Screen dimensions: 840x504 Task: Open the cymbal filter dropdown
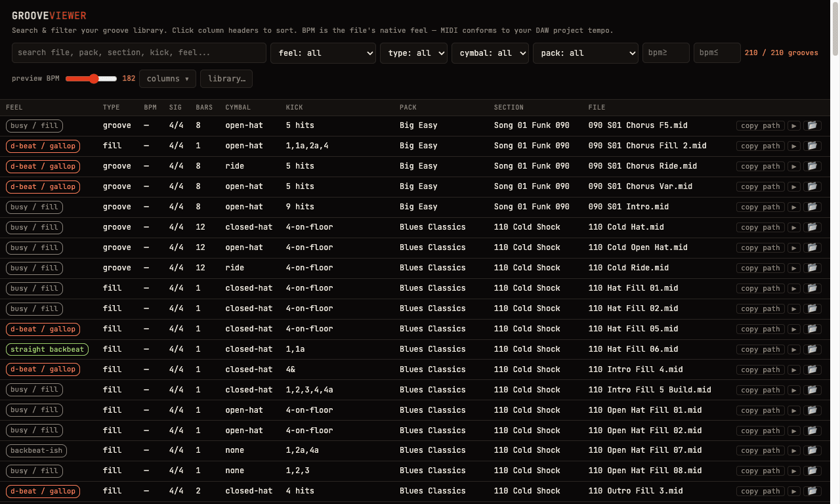pos(490,53)
